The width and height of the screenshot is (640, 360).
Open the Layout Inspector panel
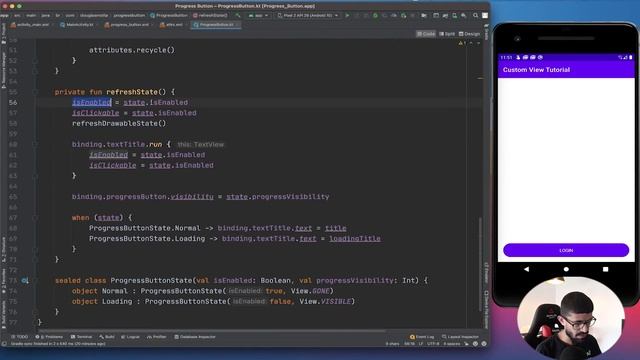point(460,337)
